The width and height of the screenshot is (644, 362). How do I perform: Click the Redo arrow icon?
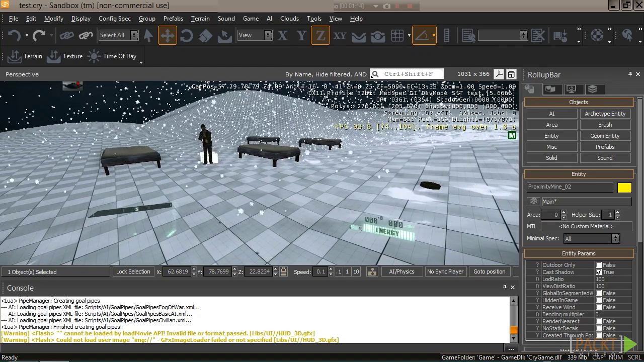[39, 36]
